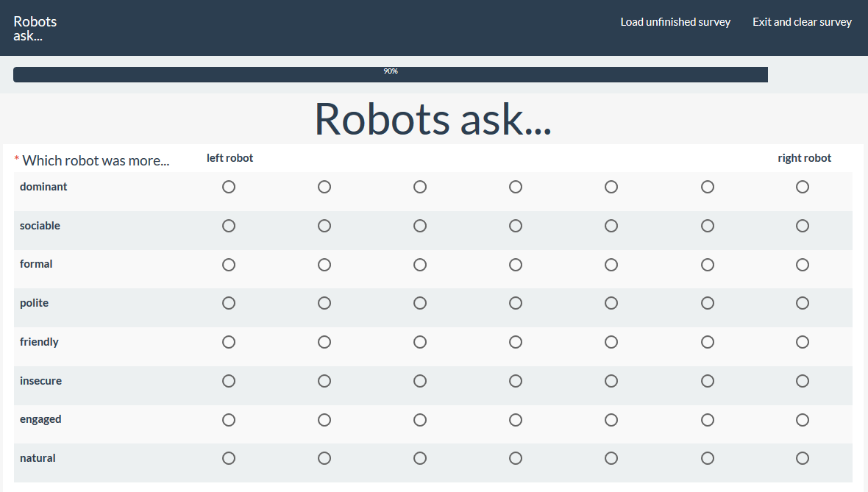868x492 pixels.
Task: Click the large Robots ask... page heading
Action: click(433, 118)
